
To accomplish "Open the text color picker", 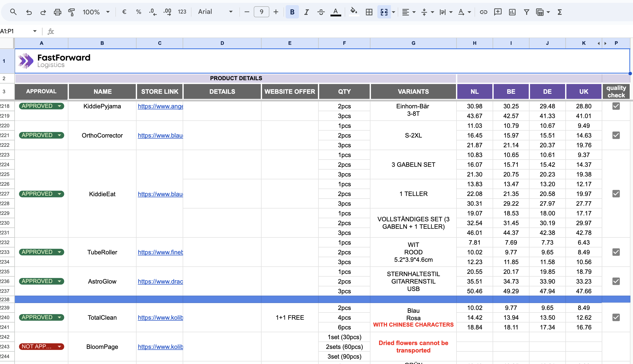I will pyautogui.click(x=336, y=12).
